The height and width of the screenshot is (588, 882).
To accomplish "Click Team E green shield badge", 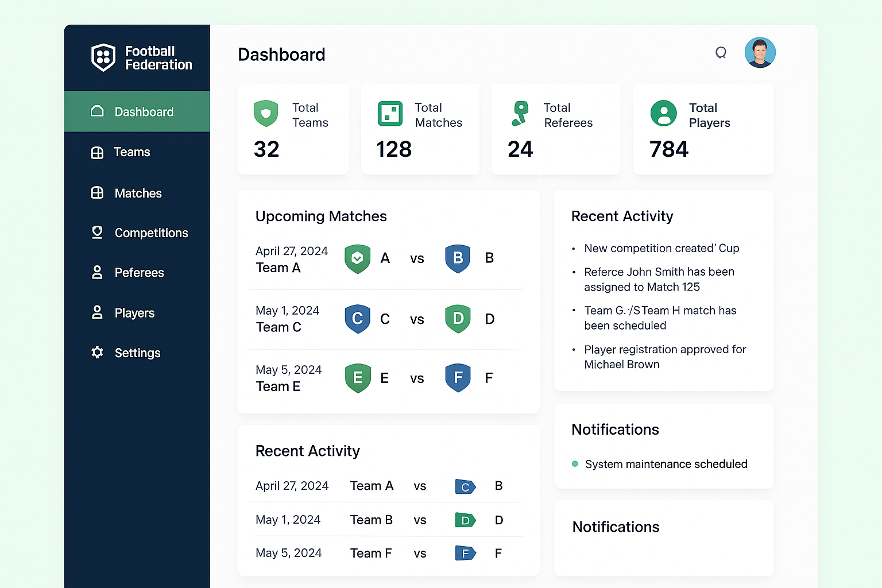I will (358, 378).
